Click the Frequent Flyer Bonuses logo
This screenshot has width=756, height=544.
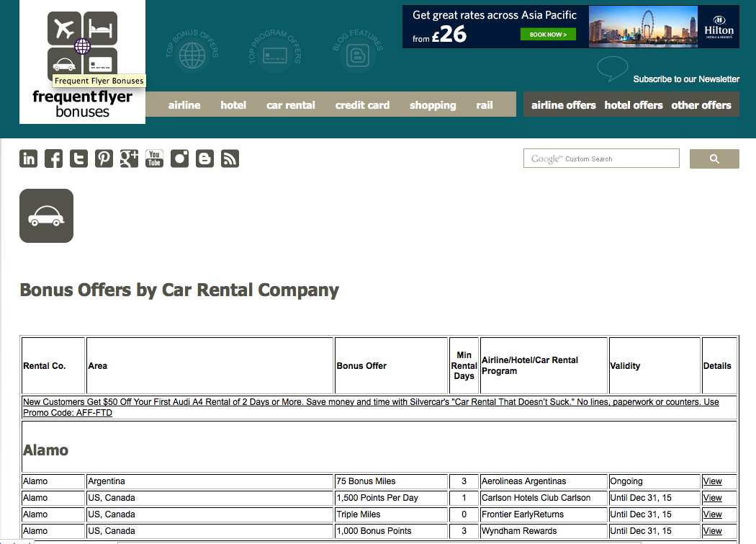83,63
